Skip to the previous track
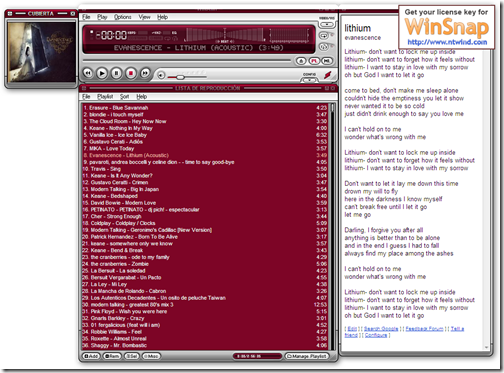504x373 pixels. [88, 73]
